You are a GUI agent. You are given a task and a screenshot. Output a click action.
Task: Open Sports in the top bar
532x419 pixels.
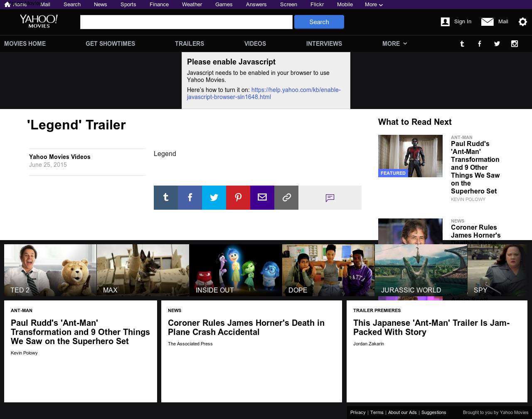(128, 5)
